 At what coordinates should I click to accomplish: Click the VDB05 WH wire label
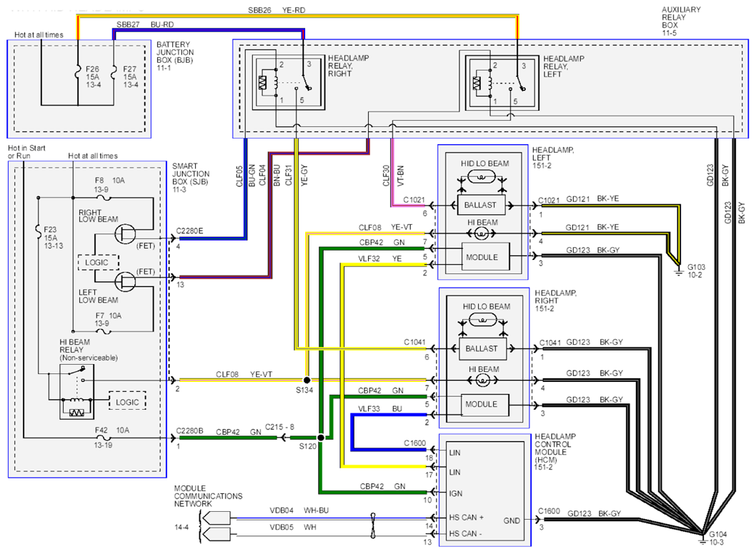(293, 527)
